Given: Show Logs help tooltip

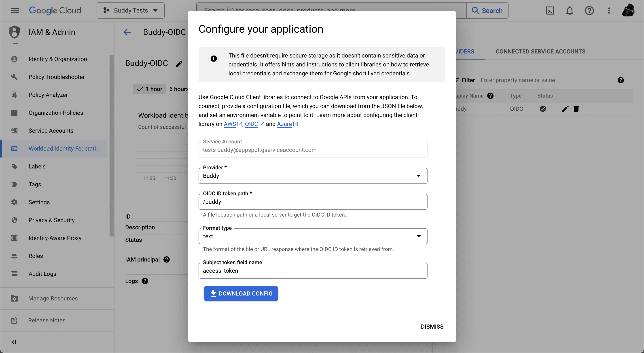Looking at the screenshot, I should [145, 281].
